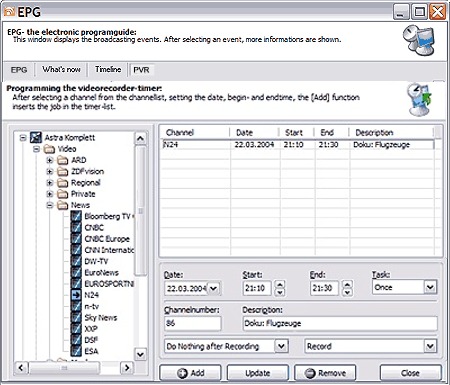This screenshot has height=385, width=450.
Task: Click the Astra Komplett satellite icon
Action: [x=36, y=137]
